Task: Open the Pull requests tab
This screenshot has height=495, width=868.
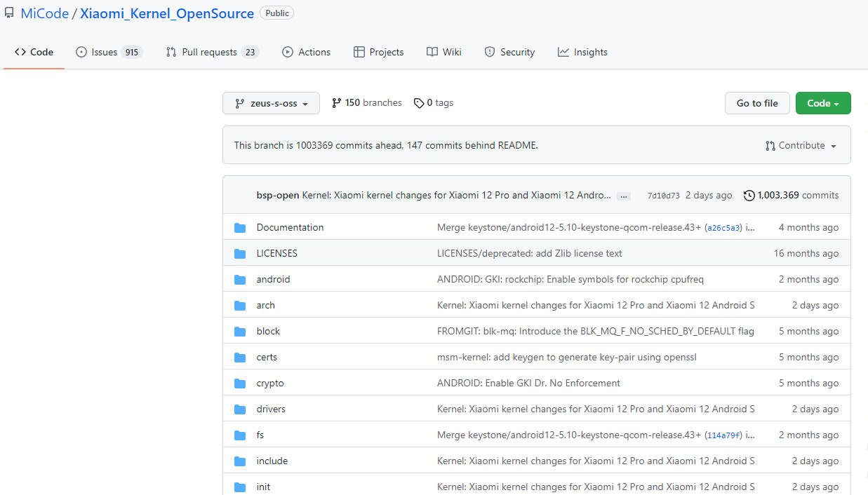Action: 212,52
